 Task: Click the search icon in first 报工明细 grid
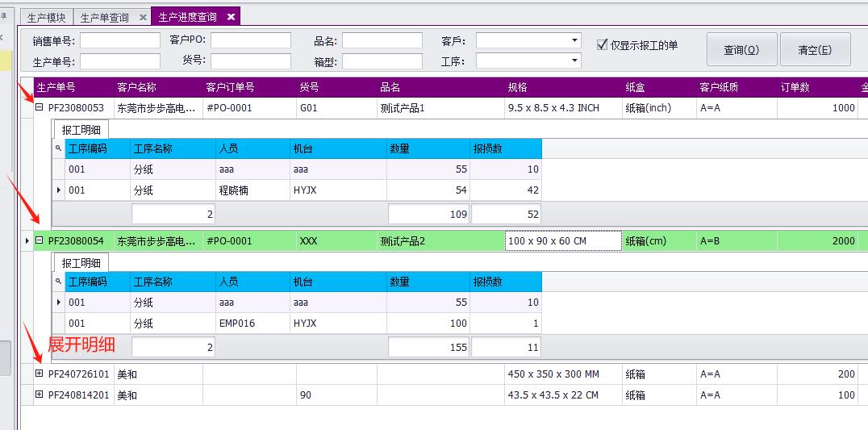58,148
